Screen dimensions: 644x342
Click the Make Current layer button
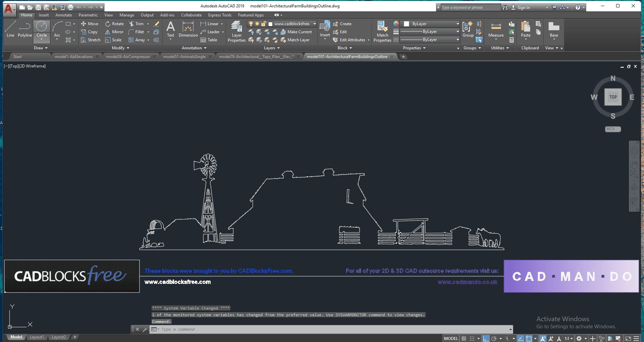(296, 32)
